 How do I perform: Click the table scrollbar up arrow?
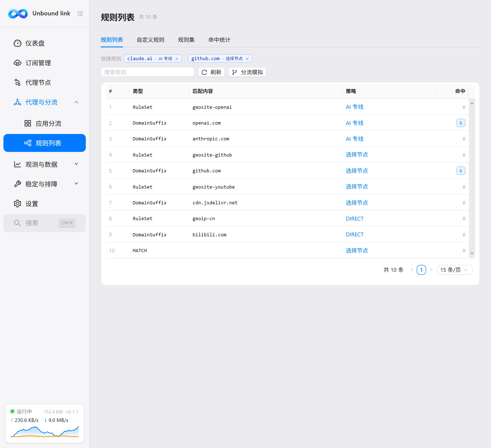pos(472,103)
